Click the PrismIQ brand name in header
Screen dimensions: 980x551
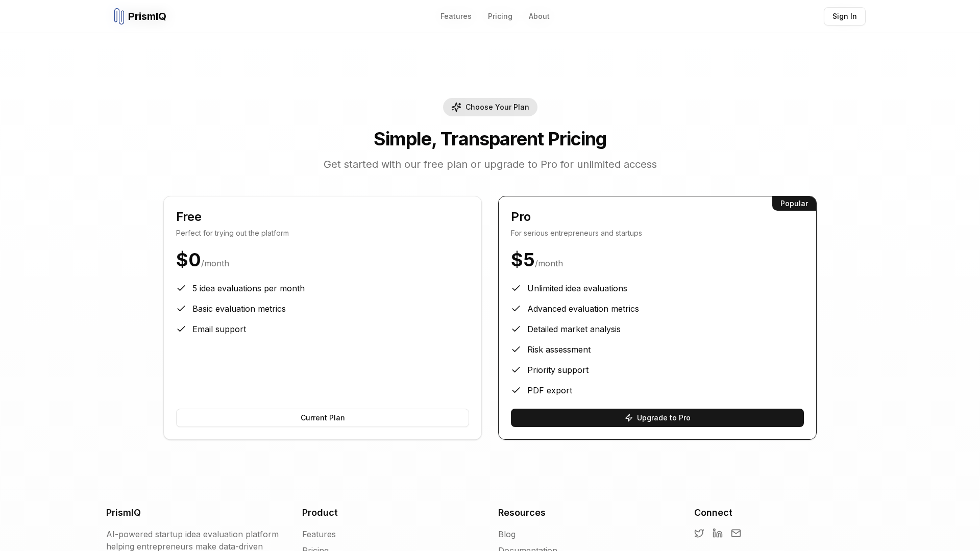pyautogui.click(x=147, y=16)
